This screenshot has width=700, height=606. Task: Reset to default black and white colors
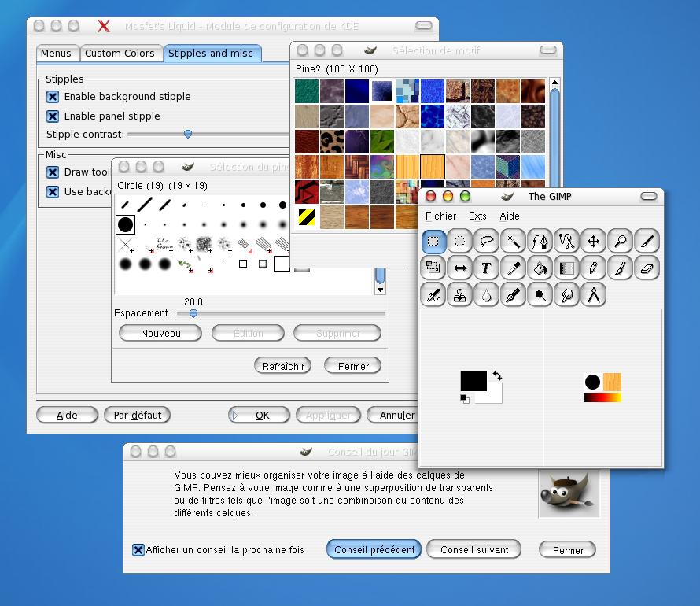(465, 399)
